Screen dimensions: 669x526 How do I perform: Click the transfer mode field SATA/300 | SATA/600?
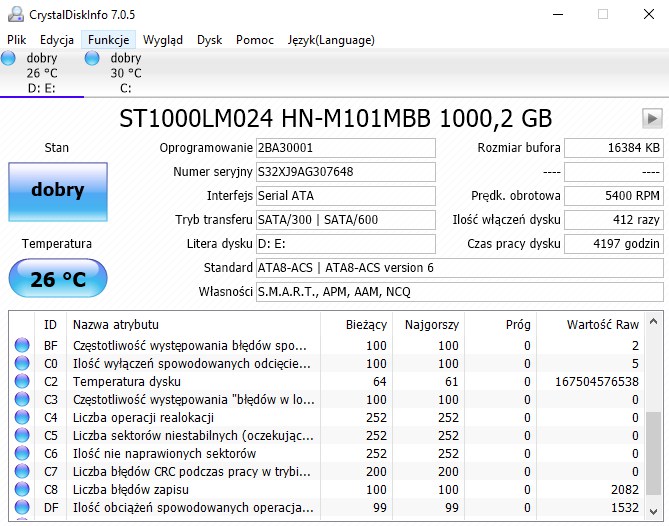pyautogui.click(x=346, y=219)
